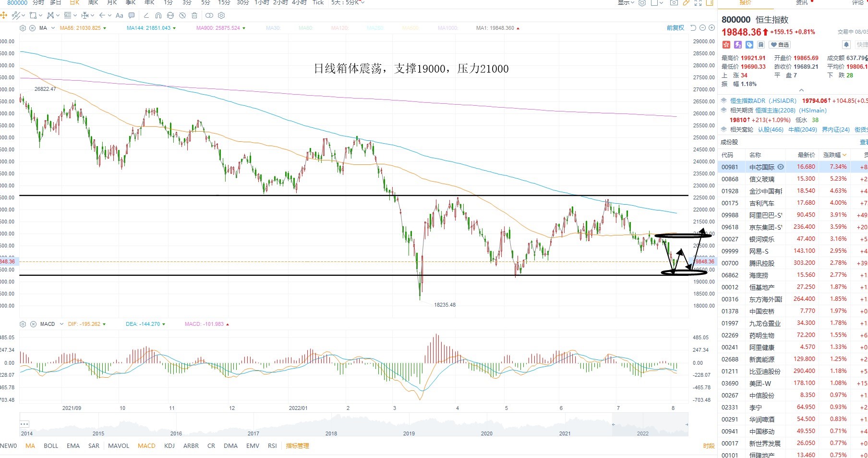This screenshot has width=868, height=458.
Task: Open MA indicator settings gear
Action: (23, 28)
